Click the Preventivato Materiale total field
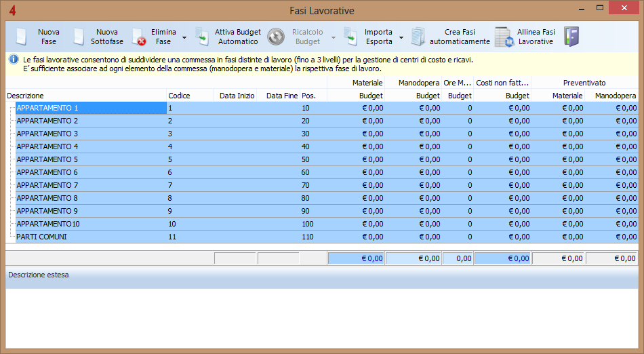Screen dimensions: 644x354 click(558, 258)
